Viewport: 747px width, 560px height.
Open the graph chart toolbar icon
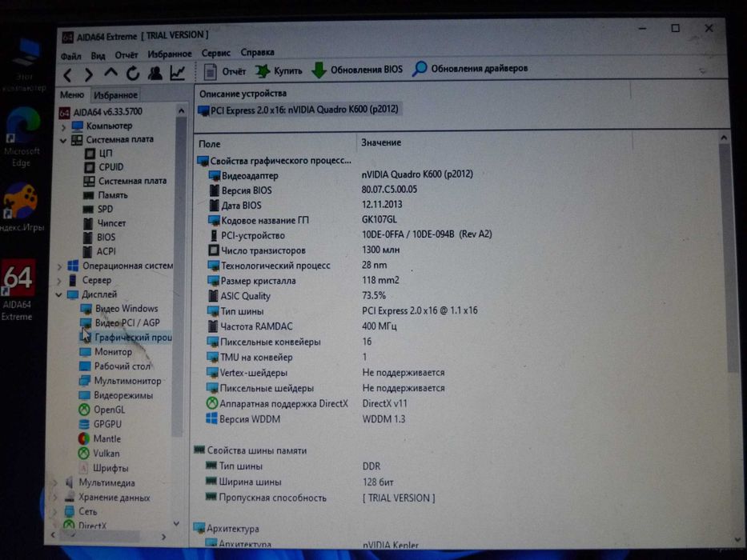pos(177,72)
